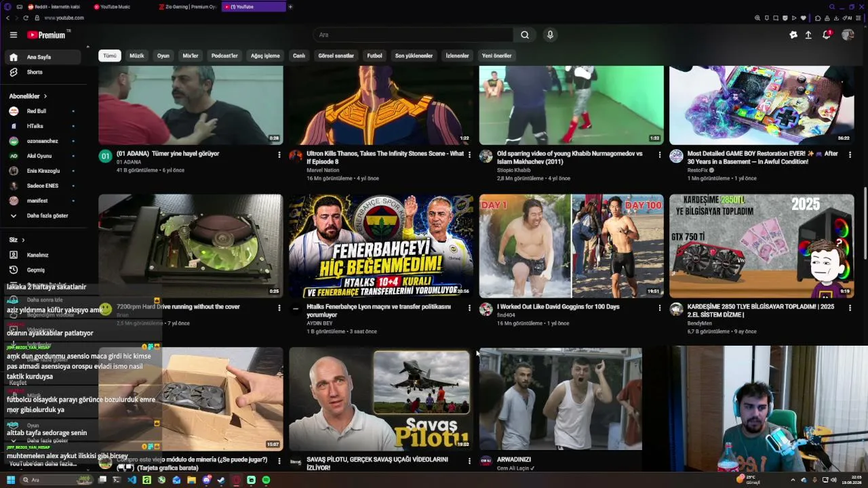Viewport: 868px width, 488px height.
Task: Expand the Abonelikler section chevron
Action: coord(45,96)
